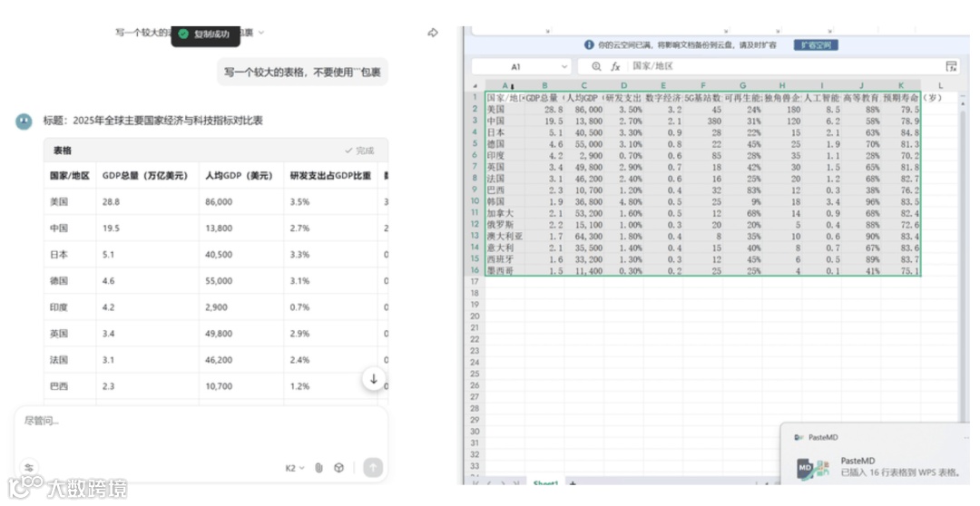The width and height of the screenshot is (980, 506).
Task: Click cell 中国 in WPS column A
Action: (505, 121)
